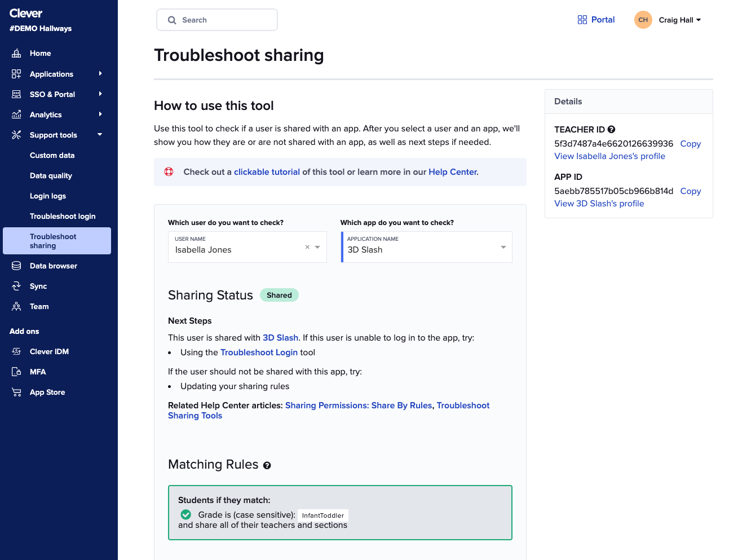This screenshot has width=729, height=560.
Task: Click the Matching Rules help icon
Action: pyautogui.click(x=267, y=465)
